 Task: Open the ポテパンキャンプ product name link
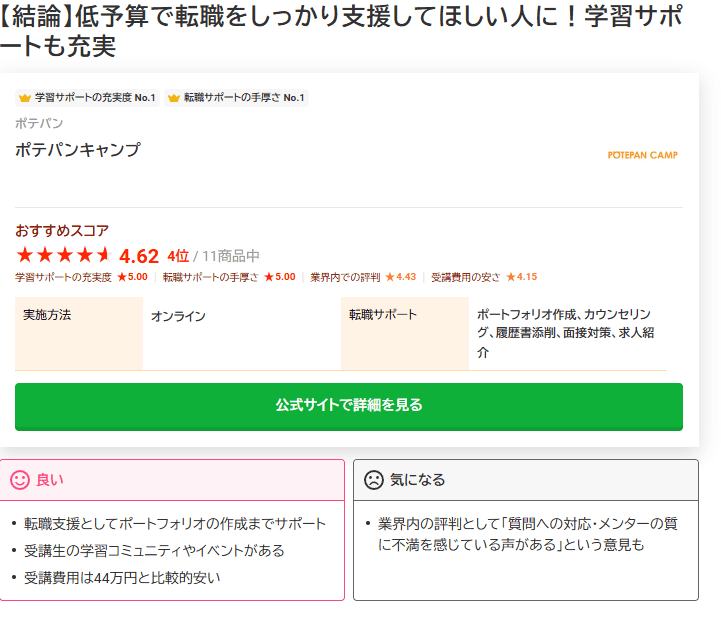point(78,150)
